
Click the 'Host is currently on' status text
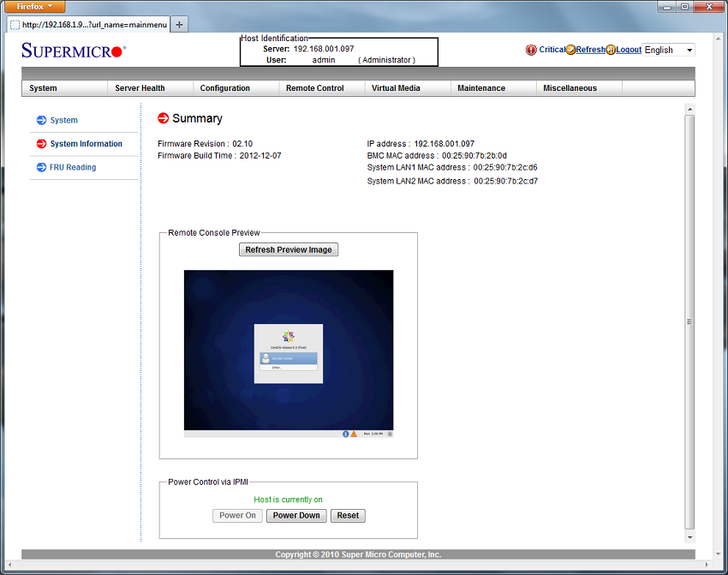click(x=288, y=500)
